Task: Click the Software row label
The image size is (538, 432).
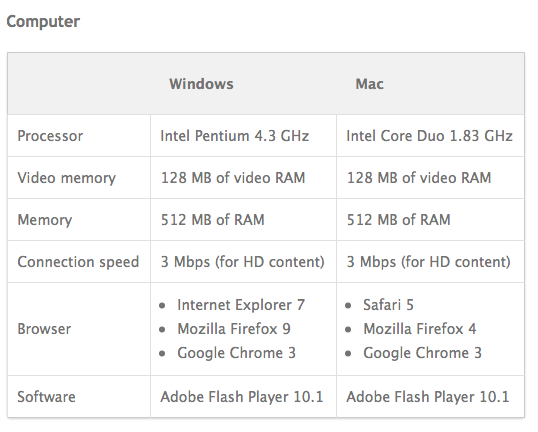Action: pos(46,397)
